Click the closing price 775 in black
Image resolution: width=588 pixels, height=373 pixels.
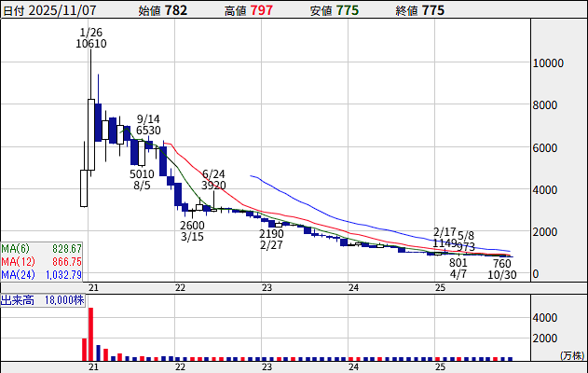click(433, 10)
